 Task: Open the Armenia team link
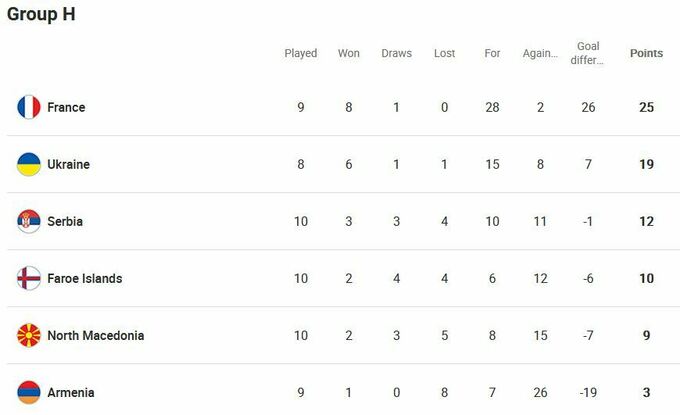coord(71,392)
